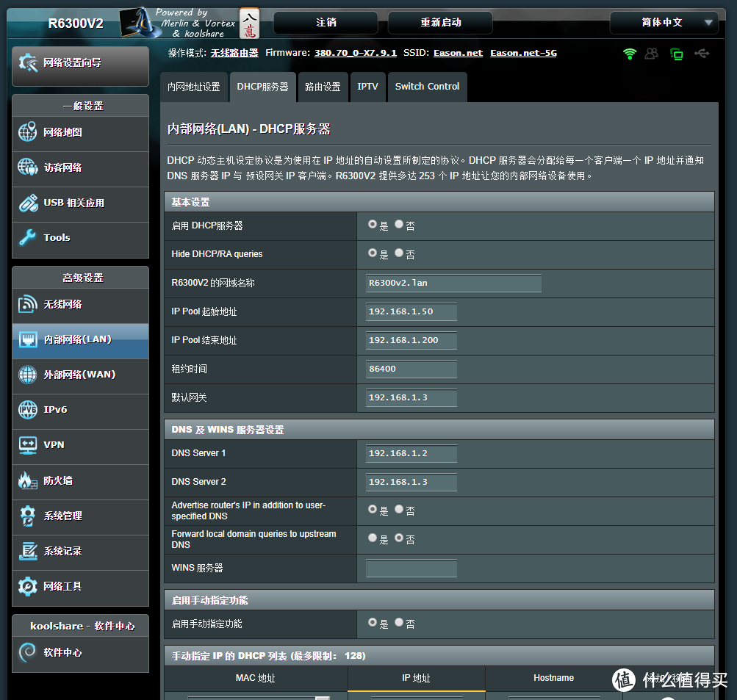Click the Wi-Fi status icon
Image resolution: width=737 pixels, height=700 pixels.
(630, 53)
